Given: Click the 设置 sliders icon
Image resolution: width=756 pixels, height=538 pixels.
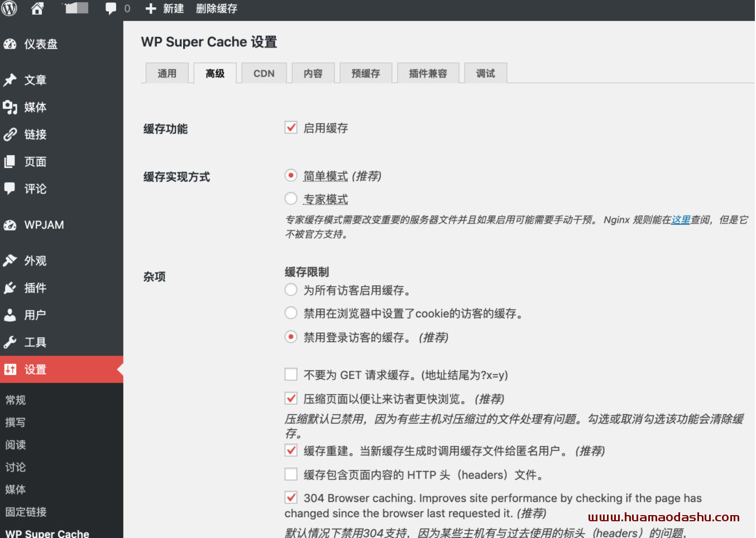Looking at the screenshot, I should [x=10, y=369].
